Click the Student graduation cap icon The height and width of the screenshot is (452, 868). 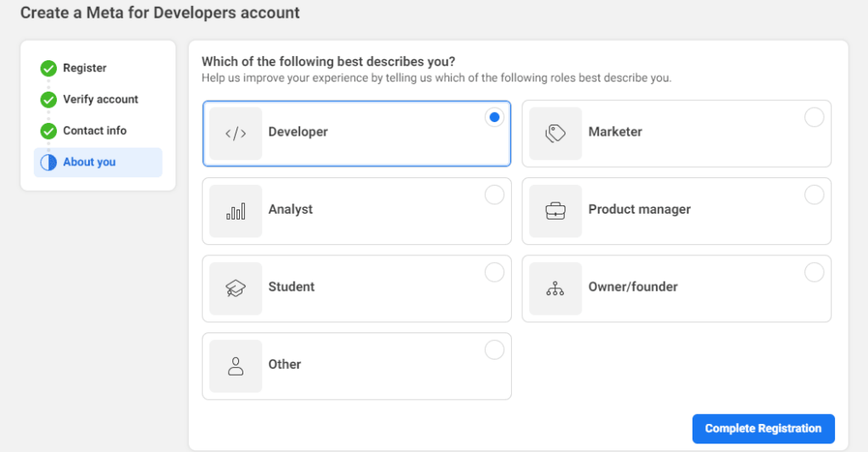[x=236, y=288]
